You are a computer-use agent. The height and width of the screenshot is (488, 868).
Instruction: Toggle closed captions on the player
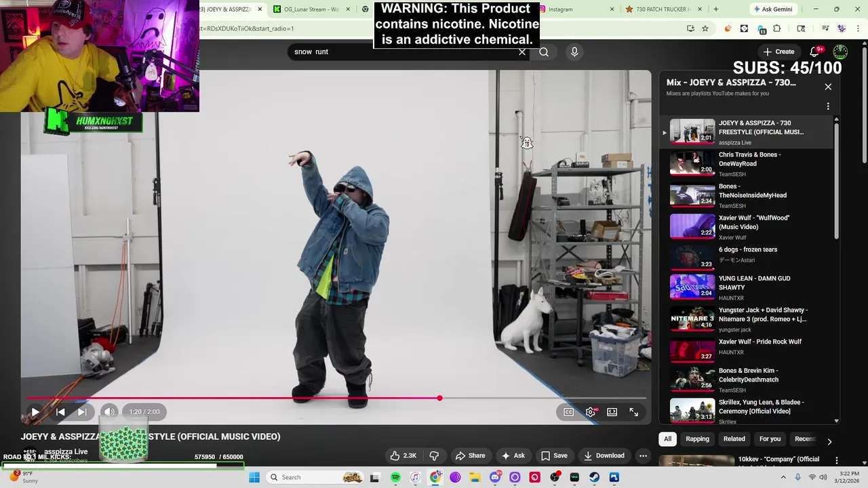tap(569, 411)
